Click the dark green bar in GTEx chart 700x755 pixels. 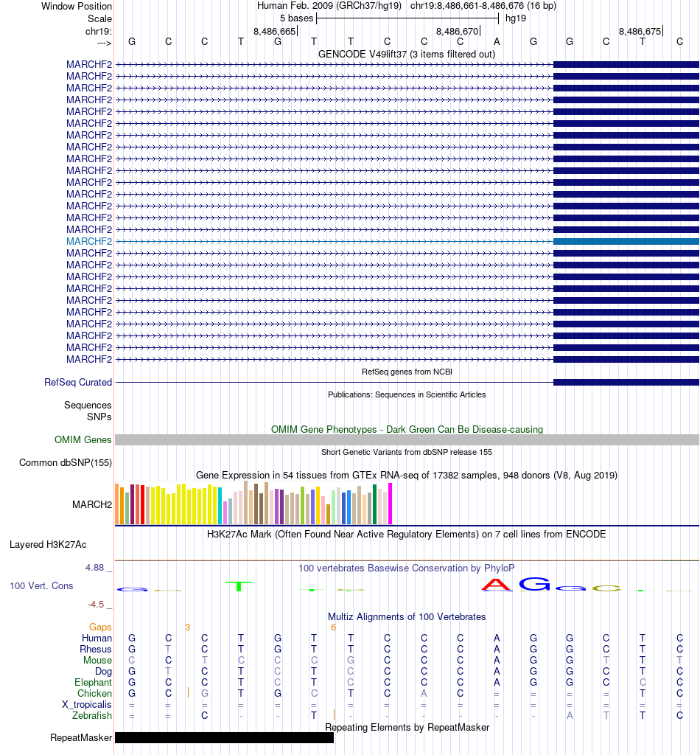[x=375, y=504]
